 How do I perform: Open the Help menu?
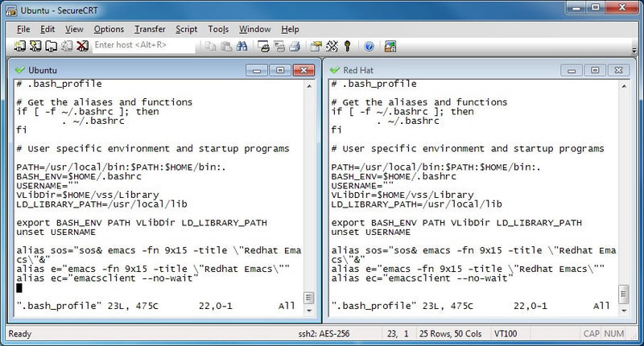[x=290, y=29]
